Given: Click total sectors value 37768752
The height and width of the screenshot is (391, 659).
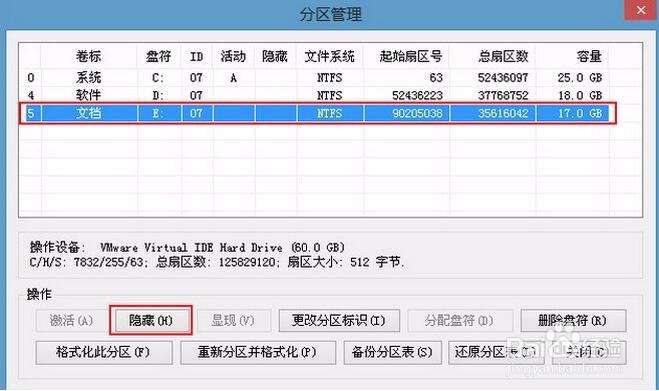Looking at the screenshot, I should pyautogui.click(x=503, y=95).
